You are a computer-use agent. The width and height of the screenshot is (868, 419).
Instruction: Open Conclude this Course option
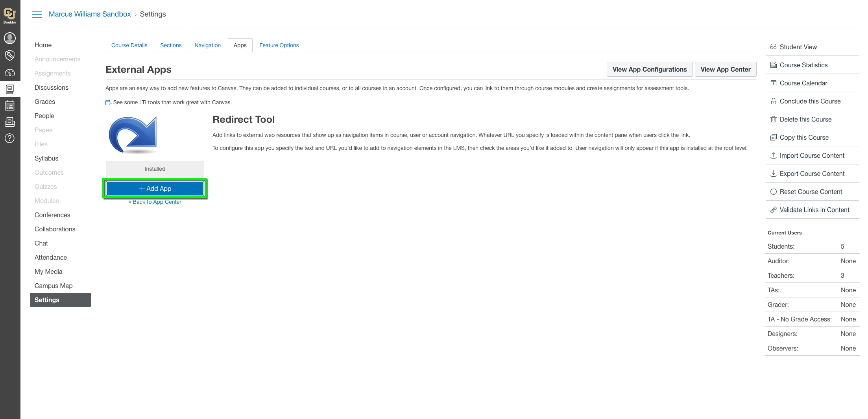click(809, 101)
